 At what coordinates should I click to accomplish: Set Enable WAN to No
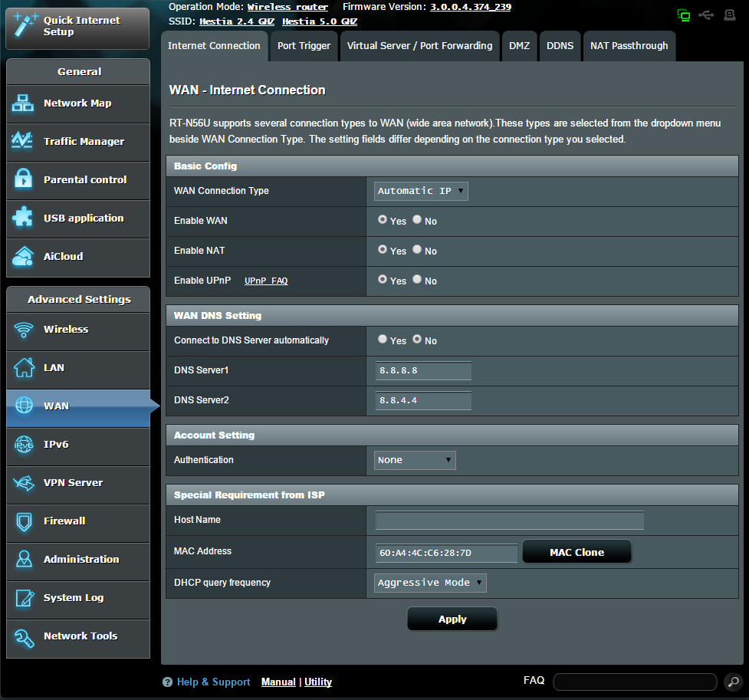(417, 219)
